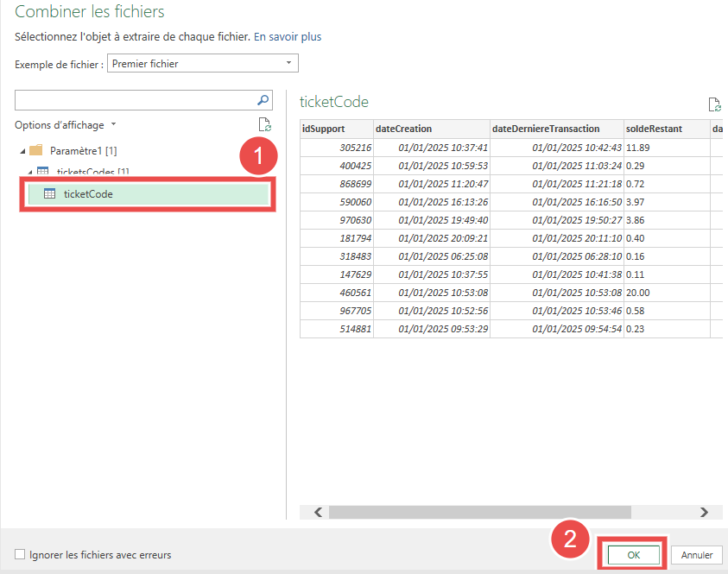Click the Paramètre1 folder icon
The width and height of the screenshot is (728, 574).
[x=36, y=150]
